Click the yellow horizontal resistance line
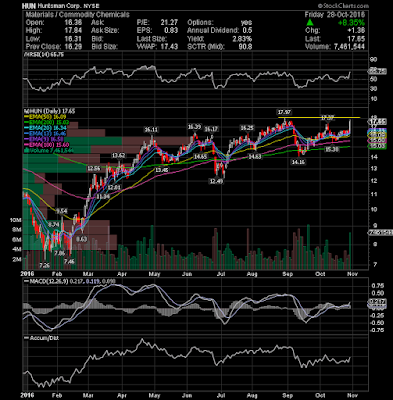 tap(319, 117)
